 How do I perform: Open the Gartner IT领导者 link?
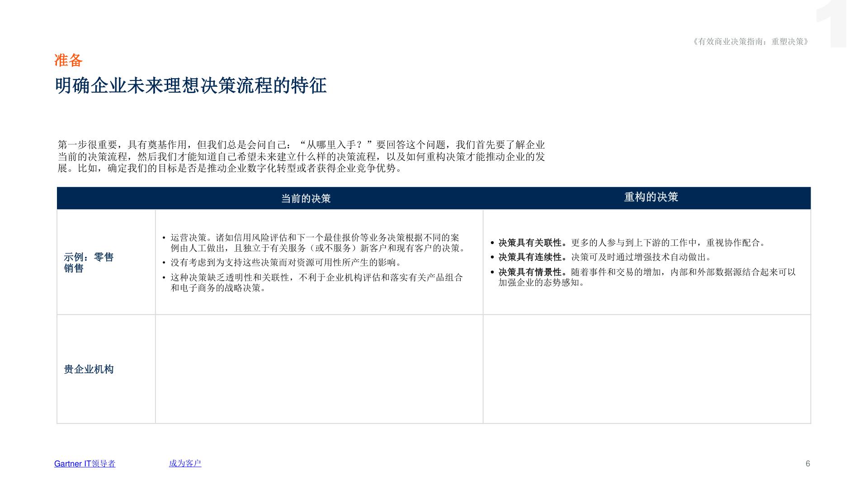[x=85, y=464]
